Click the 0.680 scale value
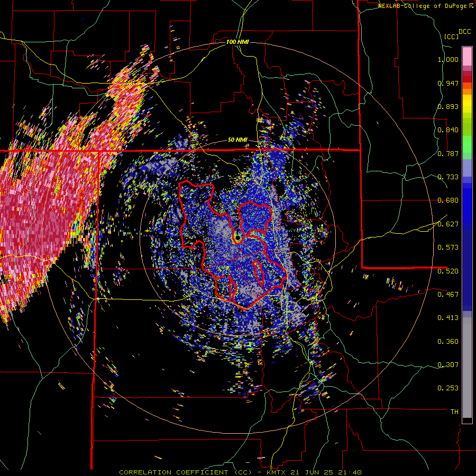The width and height of the screenshot is (476, 476). pyautogui.click(x=448, y=200)
